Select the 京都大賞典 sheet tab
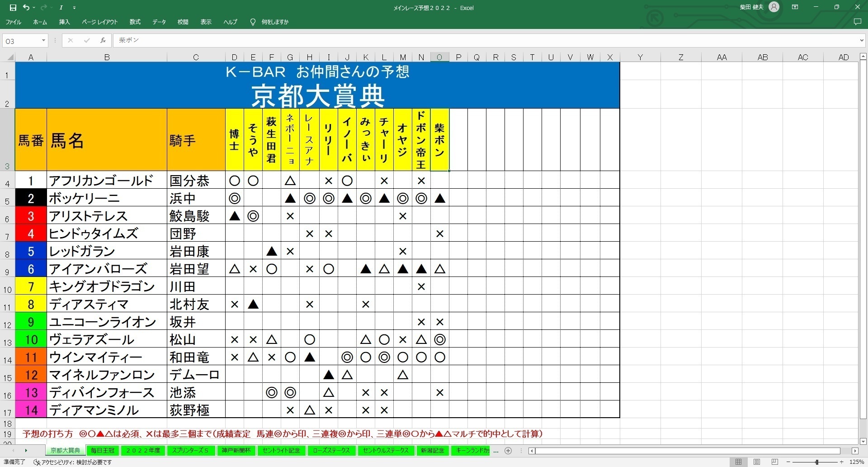This screenshot has width=868, height=467. 65,451
